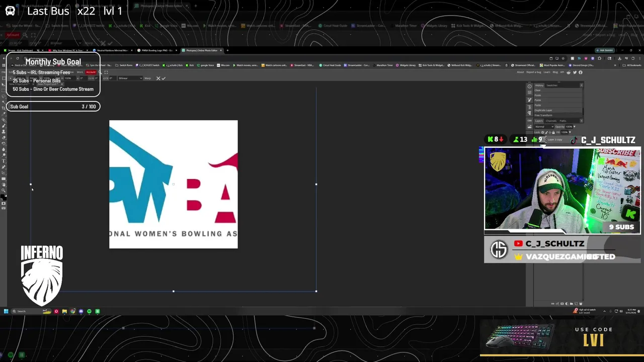Click the Report a bug link
This screenshot has height=362, width=644.
(x=534, y=72)
